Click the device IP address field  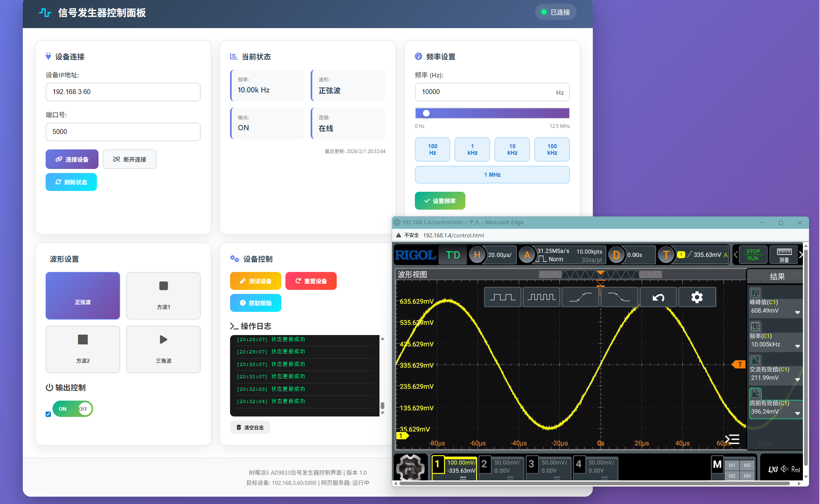123,92
